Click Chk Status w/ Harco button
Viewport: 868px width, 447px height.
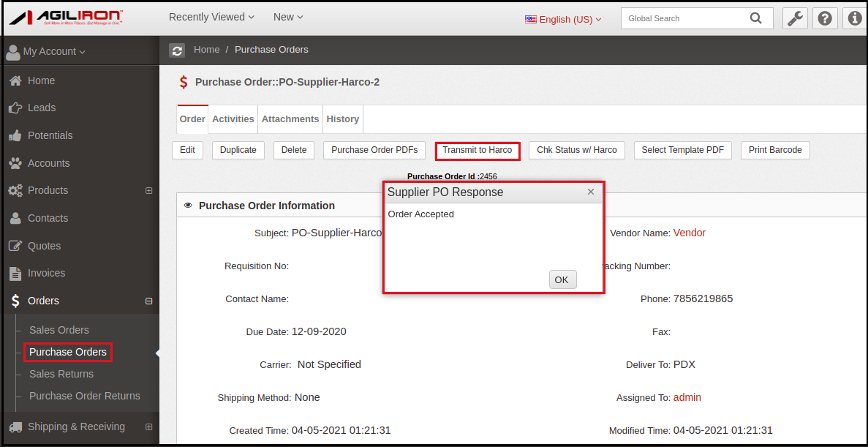point(577,150)
